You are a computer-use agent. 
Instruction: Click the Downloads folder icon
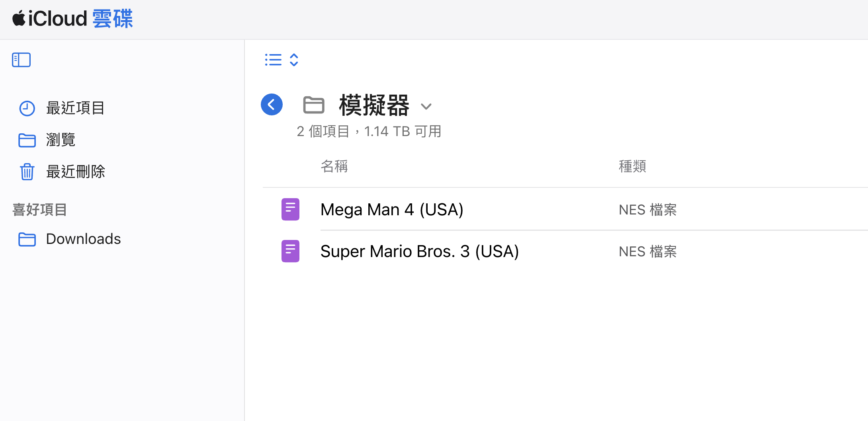coord(27,239)
